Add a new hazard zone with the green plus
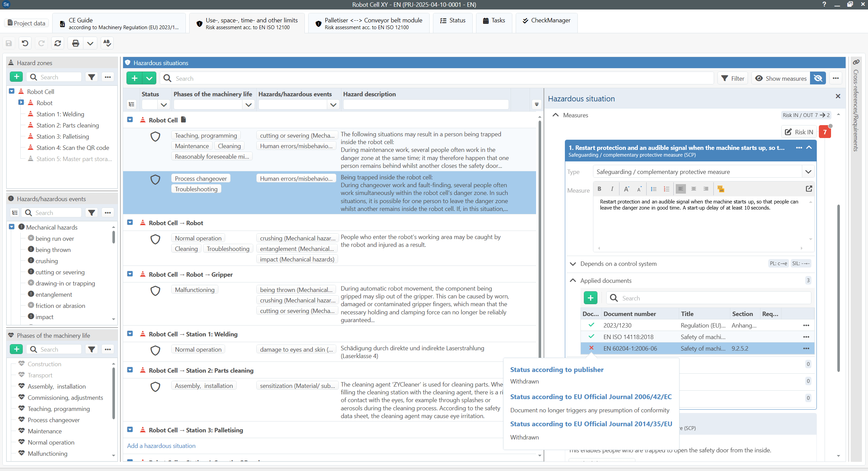868x471 pixels. point(17,77)
